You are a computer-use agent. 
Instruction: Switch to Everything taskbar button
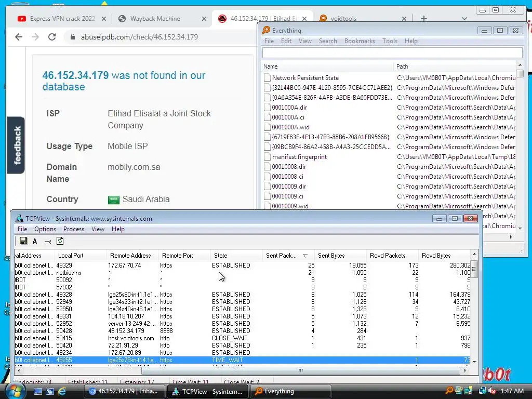291,391
